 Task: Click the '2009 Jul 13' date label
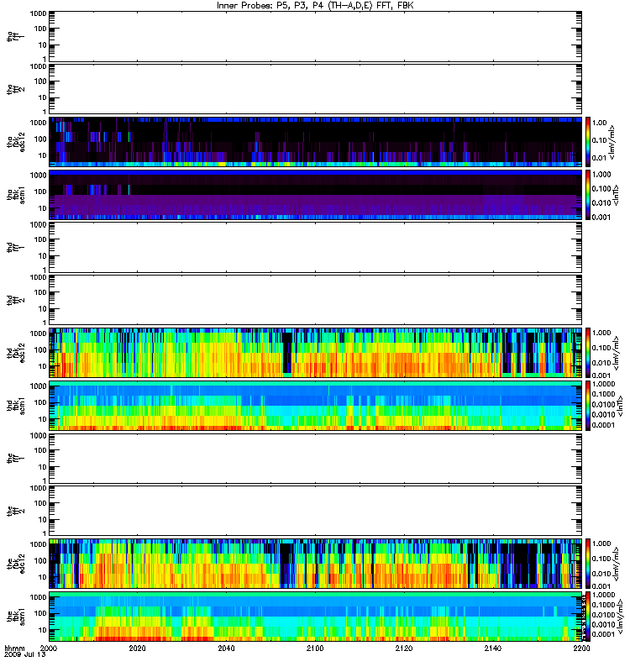(x=25, y=654)
